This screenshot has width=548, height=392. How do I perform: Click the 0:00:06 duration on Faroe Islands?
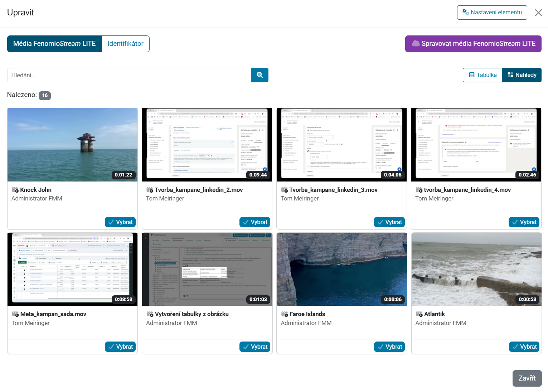pyautogui.click(x=393, y=299)
